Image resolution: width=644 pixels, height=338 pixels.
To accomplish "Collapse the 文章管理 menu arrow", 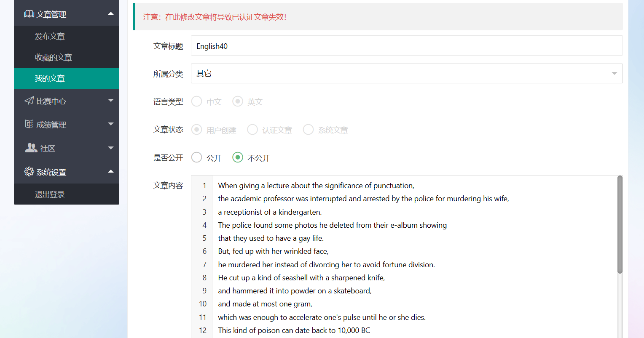I will (111, 13).
